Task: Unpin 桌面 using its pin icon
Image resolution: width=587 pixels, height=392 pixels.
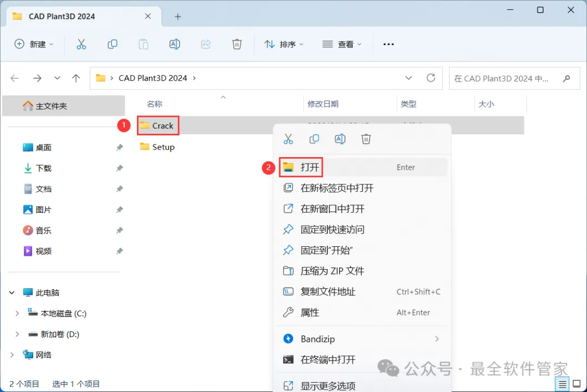Action: coord(120,147)
